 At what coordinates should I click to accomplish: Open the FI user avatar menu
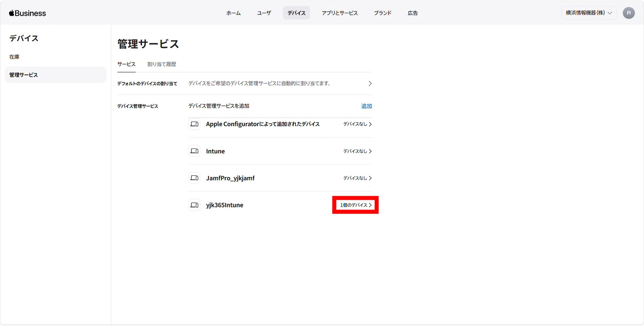629,13
